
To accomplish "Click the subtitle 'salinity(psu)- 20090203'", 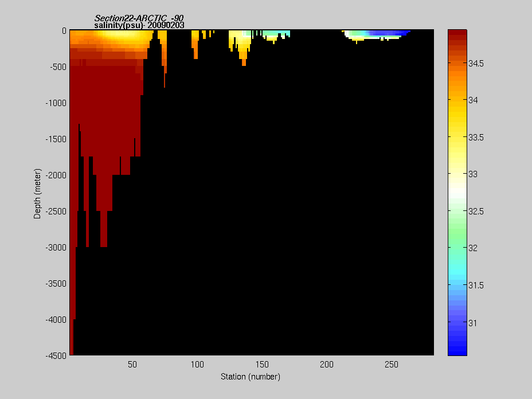I will pos(139,25).
